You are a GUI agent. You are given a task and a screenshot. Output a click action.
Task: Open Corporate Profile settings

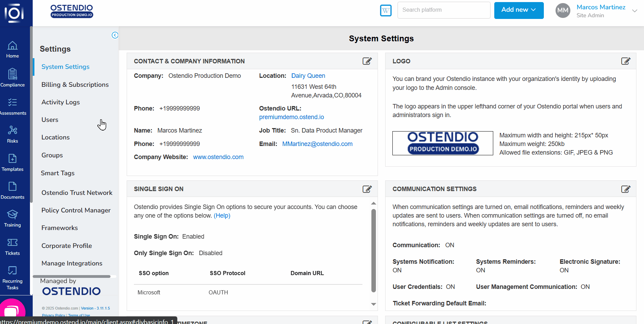click(x=67, y=245)
